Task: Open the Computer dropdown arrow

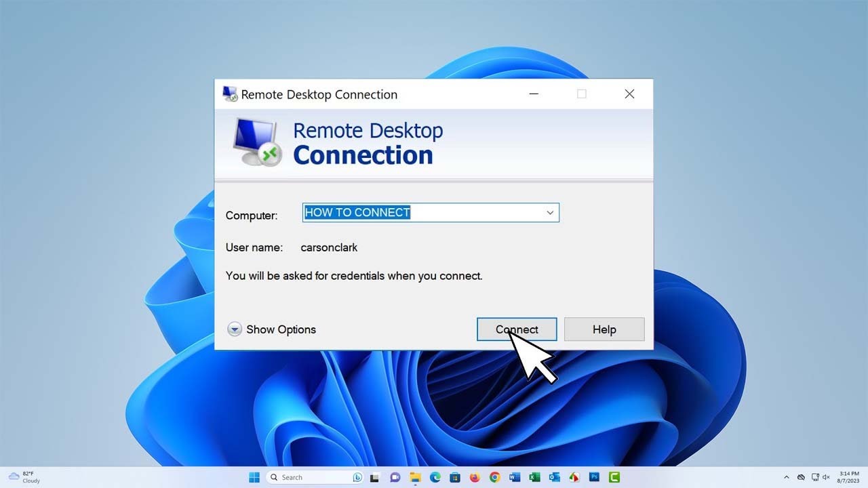Action: pyautogui.click(x=550, y=212)
